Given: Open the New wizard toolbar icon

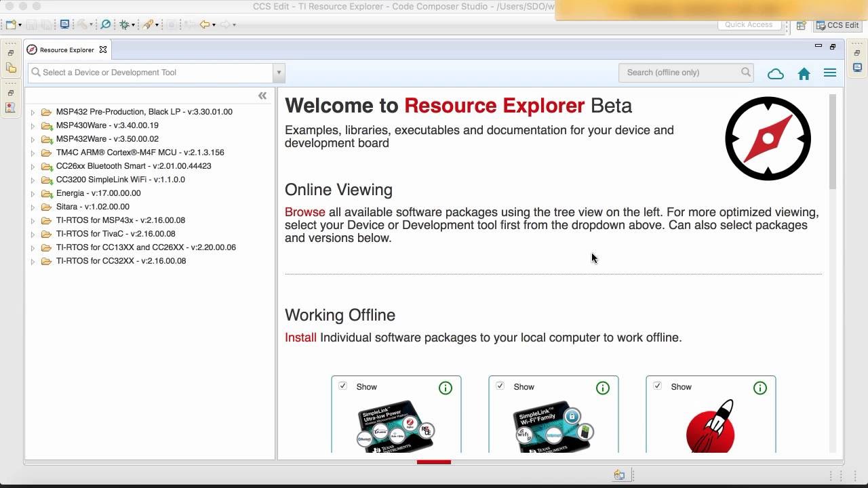Looking at the screenshot, I should pyautogui.click(x=11, y=24).
